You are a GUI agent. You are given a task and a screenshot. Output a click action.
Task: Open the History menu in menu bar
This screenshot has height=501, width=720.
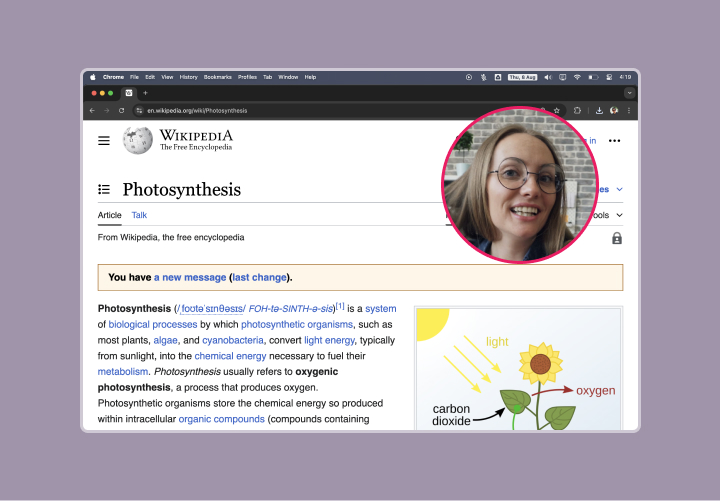(188, 77)
